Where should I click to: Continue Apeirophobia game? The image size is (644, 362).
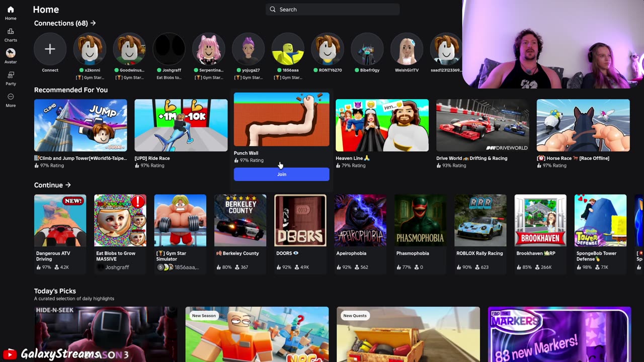click(360, 220)
